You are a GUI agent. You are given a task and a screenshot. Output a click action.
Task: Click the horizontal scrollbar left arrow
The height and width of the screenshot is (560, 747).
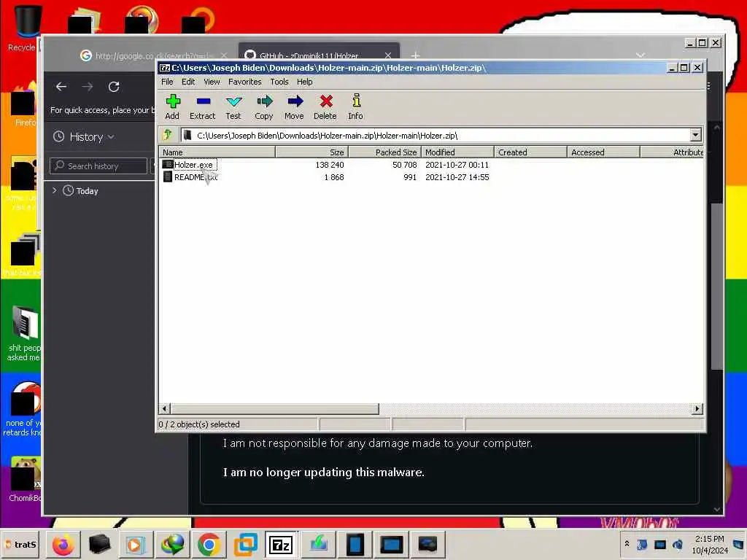pos(165,408)
